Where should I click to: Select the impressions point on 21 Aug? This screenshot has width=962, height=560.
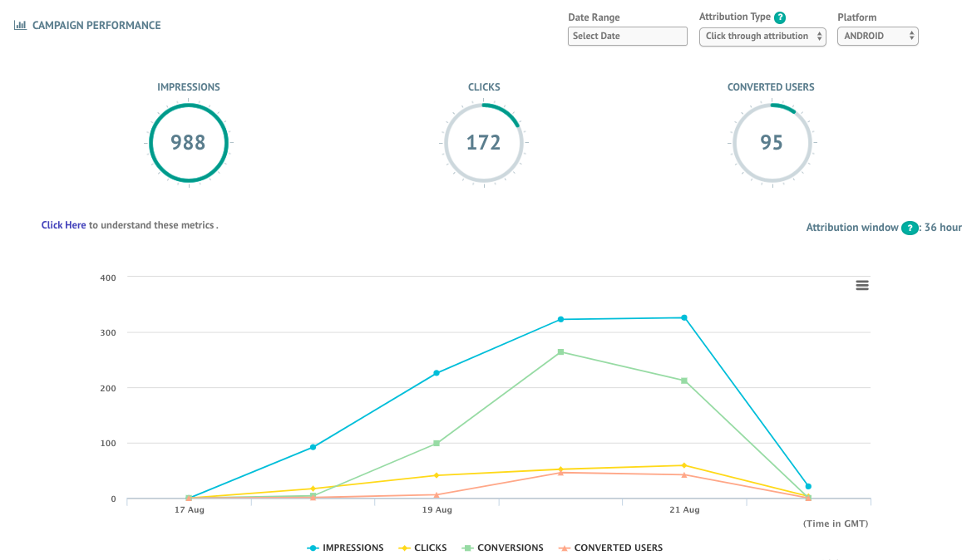coord(684,317)
